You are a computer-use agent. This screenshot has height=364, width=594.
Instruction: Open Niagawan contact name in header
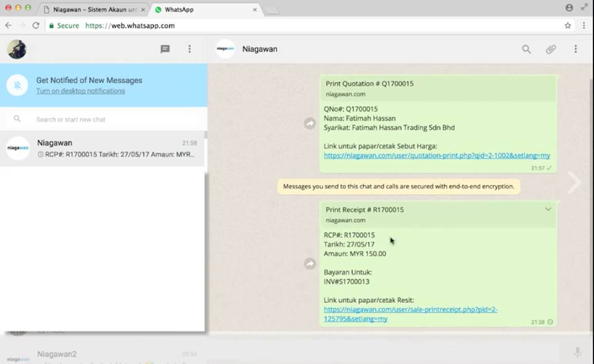pyautogui.click(x=260, y=49)
